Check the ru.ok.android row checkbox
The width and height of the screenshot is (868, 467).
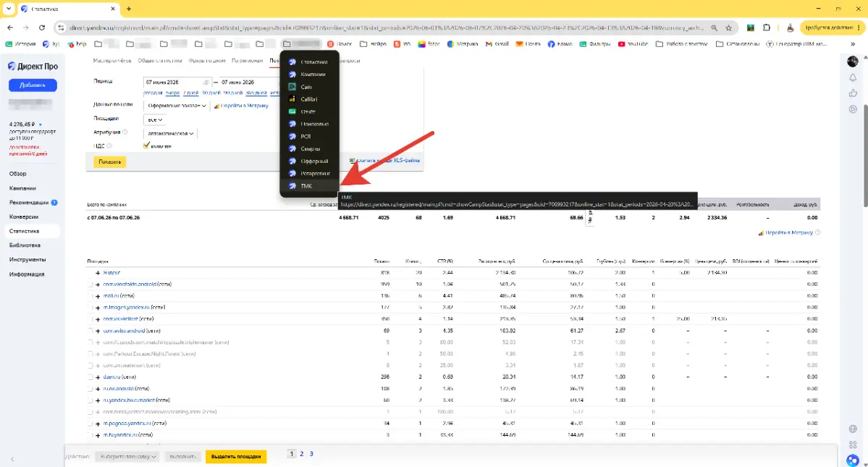90,389
